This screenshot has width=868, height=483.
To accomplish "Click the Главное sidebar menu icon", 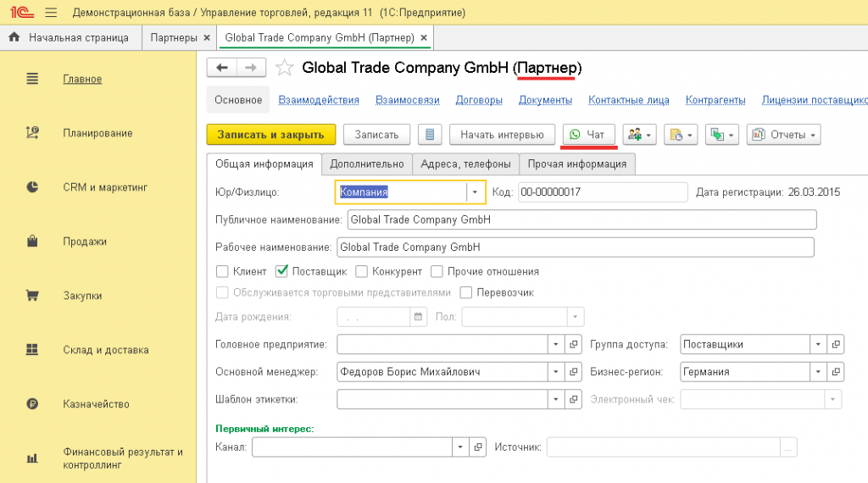I will click(32, 79).
